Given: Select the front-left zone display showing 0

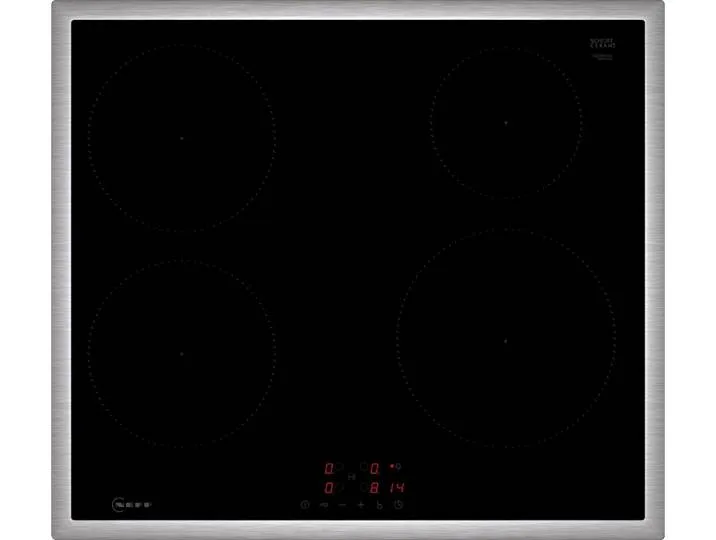Looking at the screenshot, I should coord(329,488).
